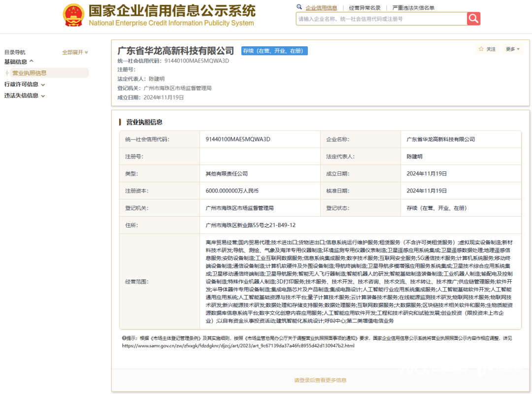Click the 广州市海珠区市场监督管理局 table cell
The image size is (532, 394).
pyautogui.click(x=260, y=208)
